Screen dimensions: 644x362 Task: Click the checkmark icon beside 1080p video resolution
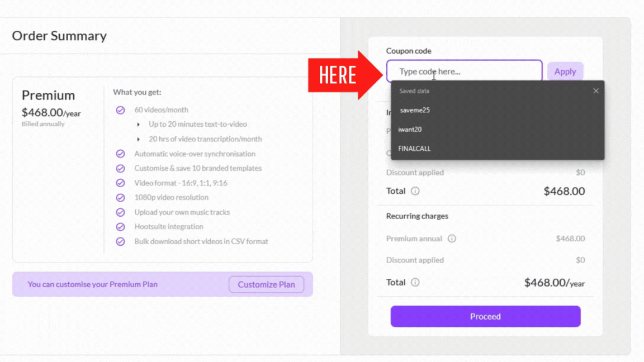point(120,197)
